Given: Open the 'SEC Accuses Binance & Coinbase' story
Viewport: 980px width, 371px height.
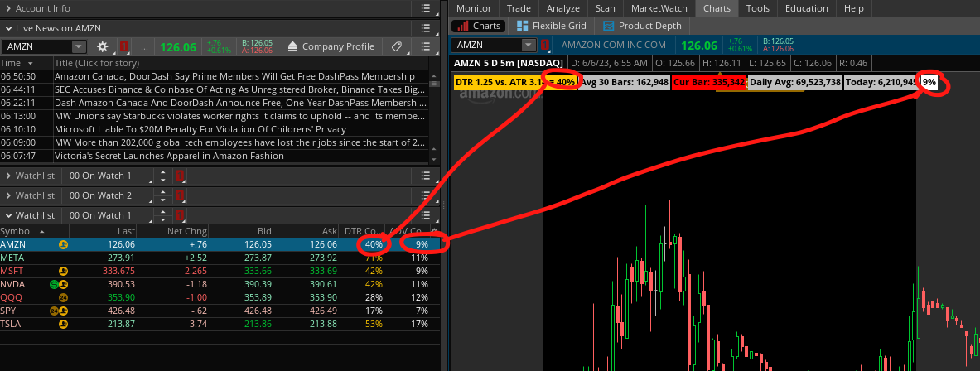Looking at the screenshot, I should (x=240, y=89).
